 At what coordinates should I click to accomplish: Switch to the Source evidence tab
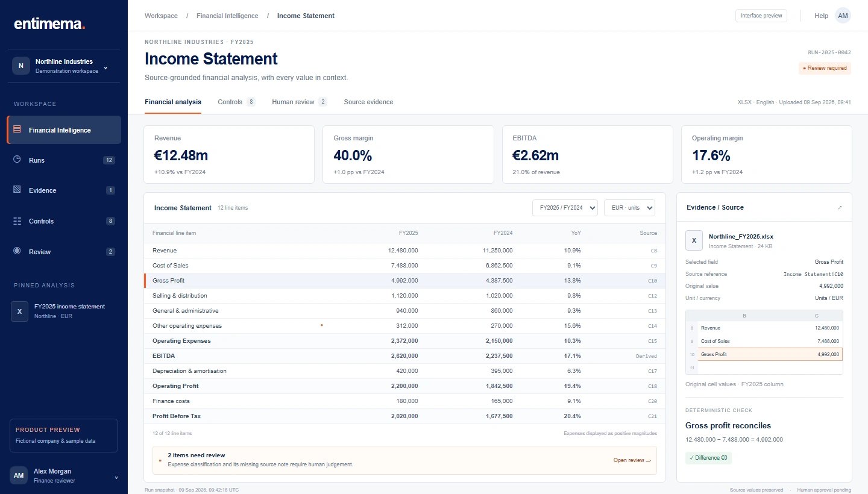click(368, 102)
